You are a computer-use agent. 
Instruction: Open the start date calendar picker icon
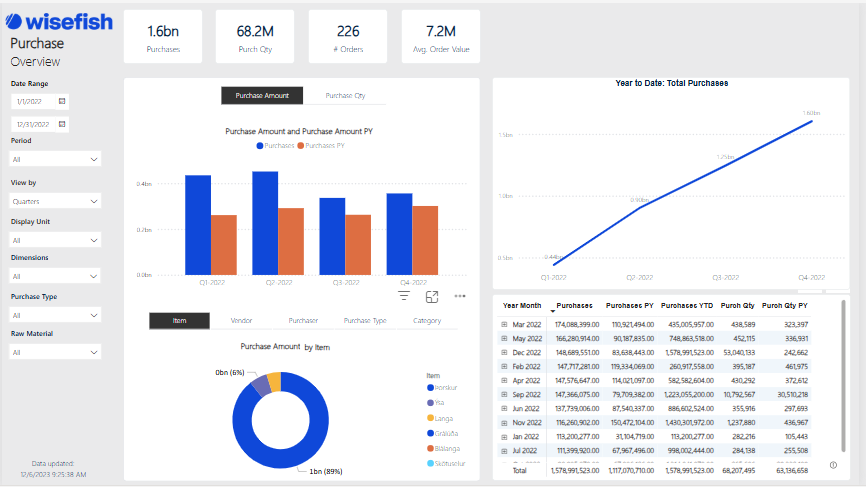62,102
